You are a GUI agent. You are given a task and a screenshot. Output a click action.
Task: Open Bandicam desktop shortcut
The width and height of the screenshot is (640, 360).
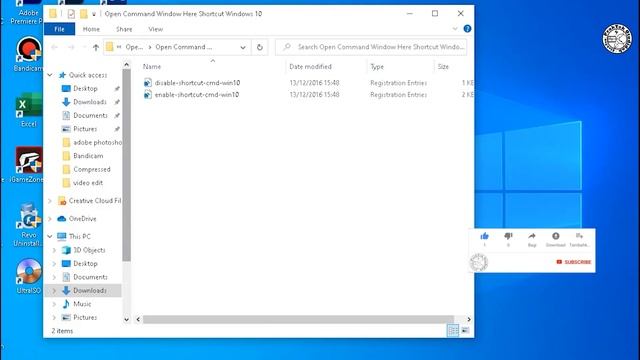(29, 54)
